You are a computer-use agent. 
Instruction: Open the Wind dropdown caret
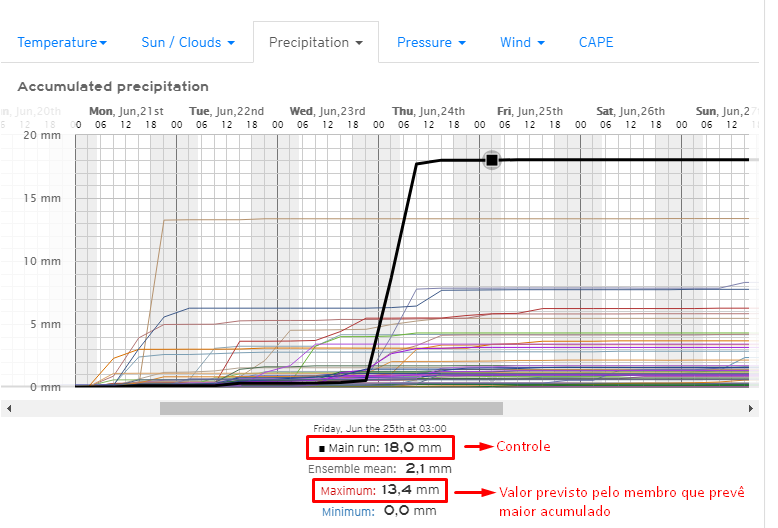pos(541,43)
